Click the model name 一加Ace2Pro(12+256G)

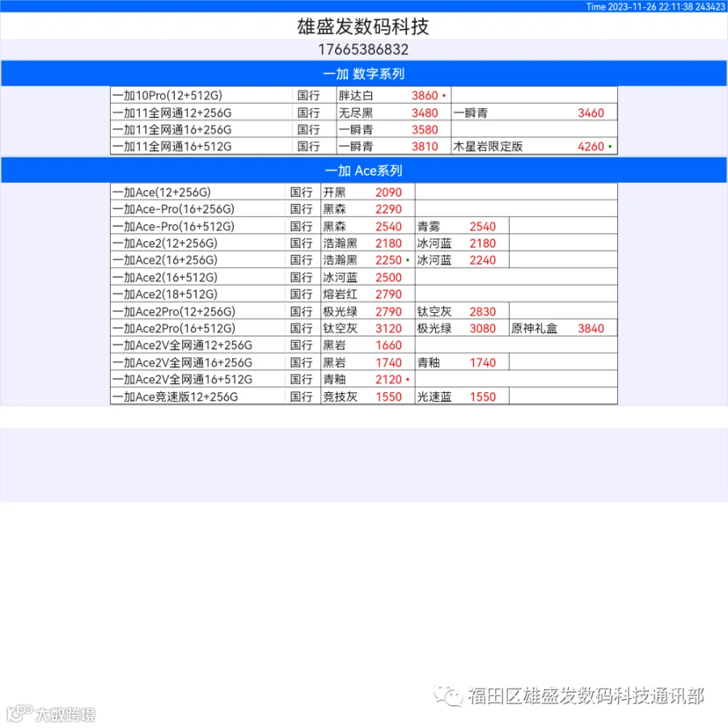click(174, 311)
